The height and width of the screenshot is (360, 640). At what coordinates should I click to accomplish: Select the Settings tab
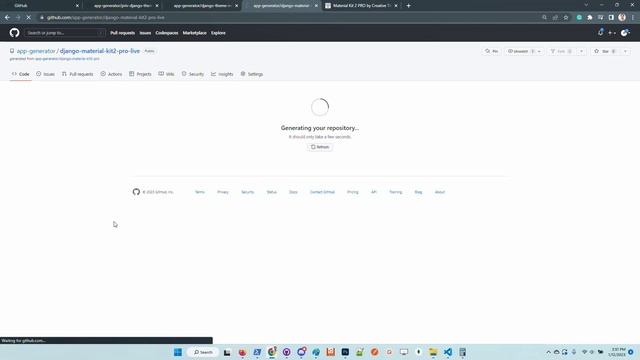251,74
